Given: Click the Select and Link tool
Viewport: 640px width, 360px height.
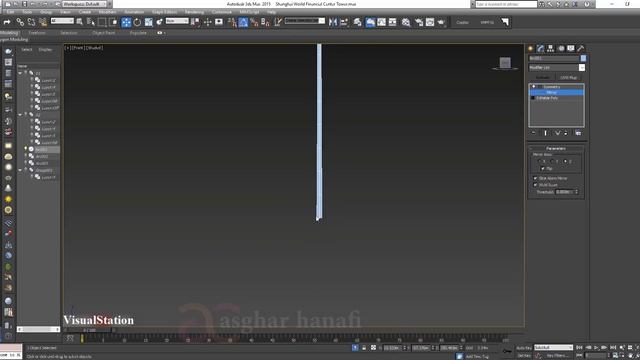Looking at the screenshot, I should 20,22.
